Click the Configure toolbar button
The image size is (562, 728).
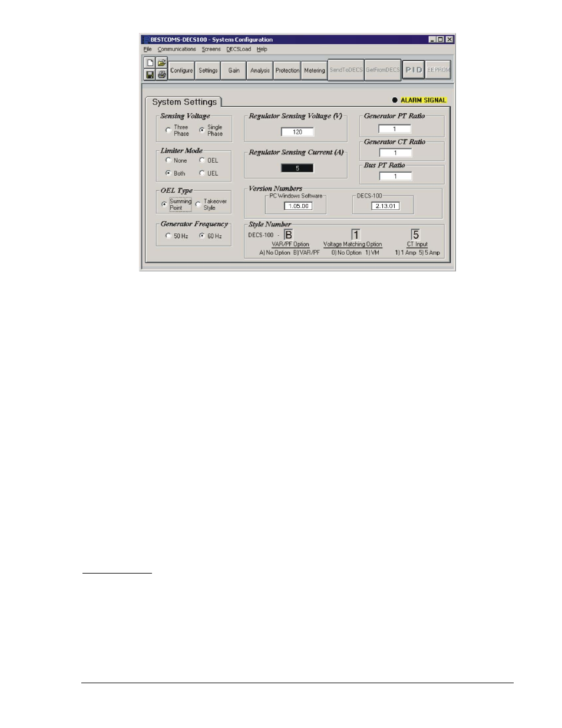pos(181,70)
